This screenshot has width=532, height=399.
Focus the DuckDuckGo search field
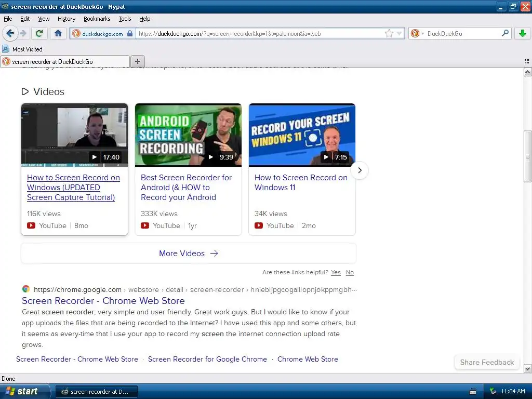(x=463, y=34)
